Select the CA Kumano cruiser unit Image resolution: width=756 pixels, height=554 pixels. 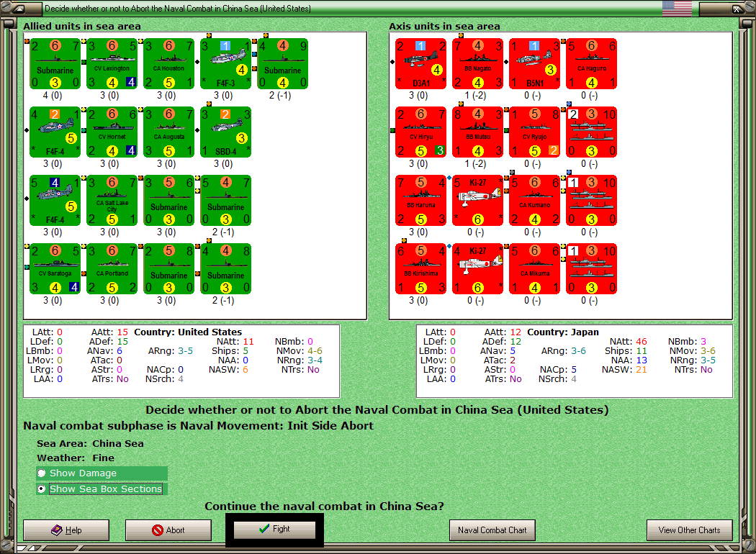point(535,201)
